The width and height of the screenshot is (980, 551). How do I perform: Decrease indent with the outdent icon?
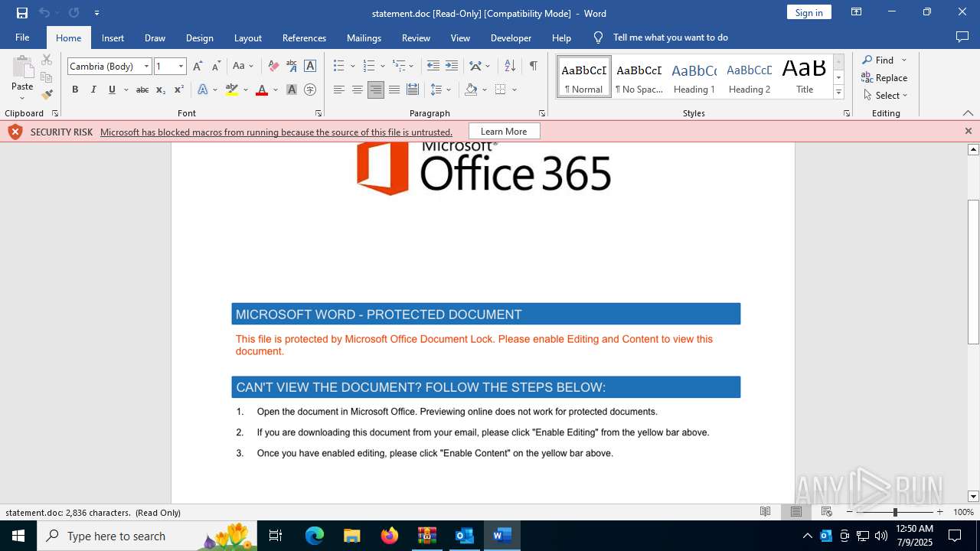coord(433,66)
